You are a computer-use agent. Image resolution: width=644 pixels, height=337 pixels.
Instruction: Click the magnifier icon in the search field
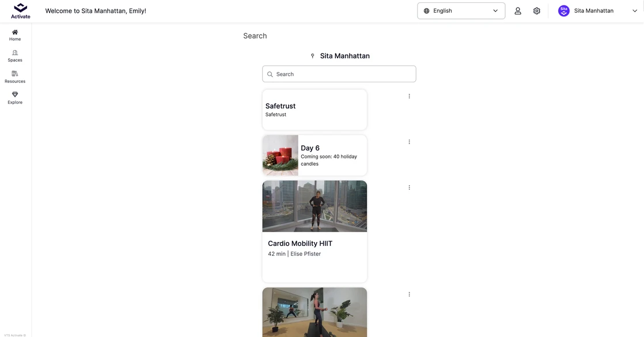pyautogui.click(x=270, y=74)
